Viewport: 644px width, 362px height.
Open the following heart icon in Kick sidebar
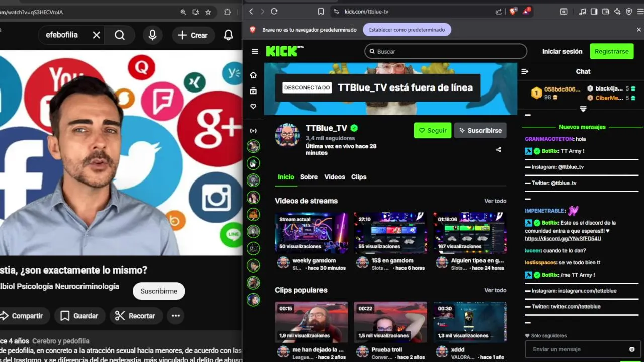[253, 107]
